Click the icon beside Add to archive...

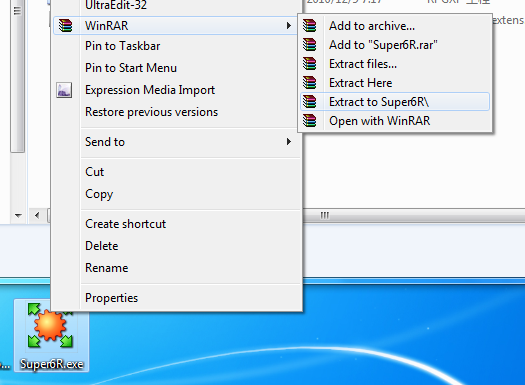pyautogui.click(x=310, y=25)
